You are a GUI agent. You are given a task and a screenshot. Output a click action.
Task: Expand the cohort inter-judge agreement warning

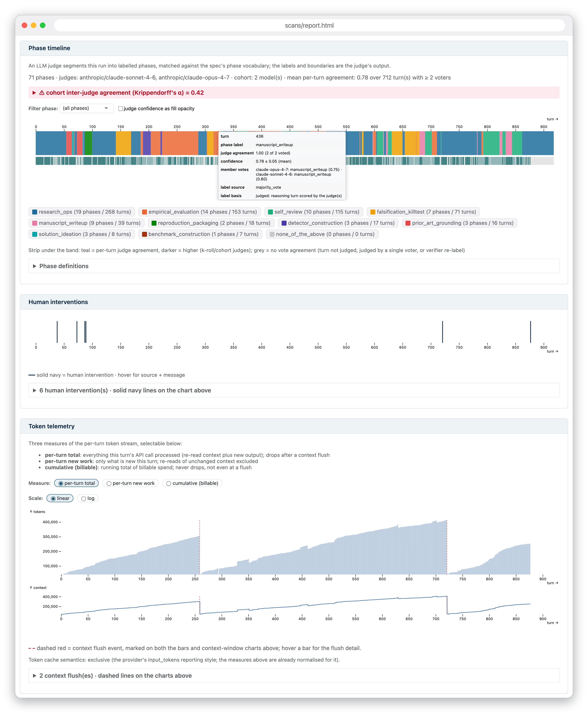pos(294,92)
